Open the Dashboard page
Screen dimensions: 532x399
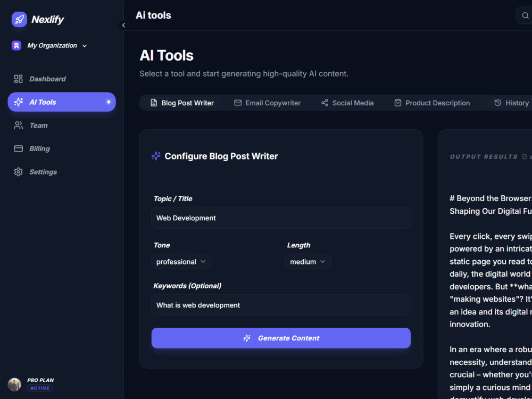[x=62, y=79]
